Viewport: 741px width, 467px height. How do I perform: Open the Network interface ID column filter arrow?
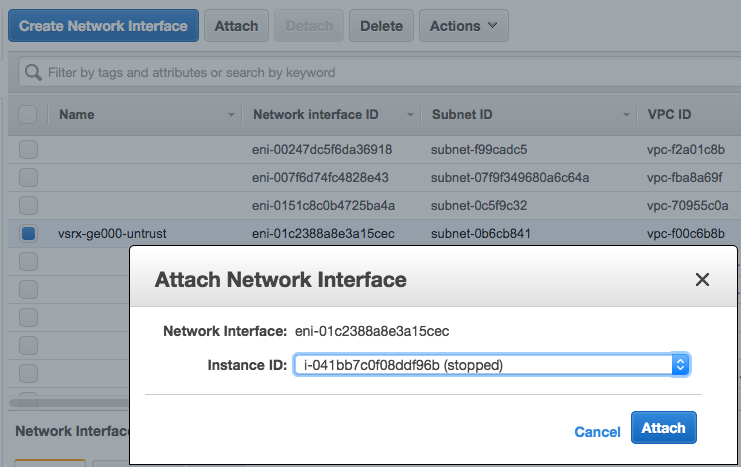[410, 115]
